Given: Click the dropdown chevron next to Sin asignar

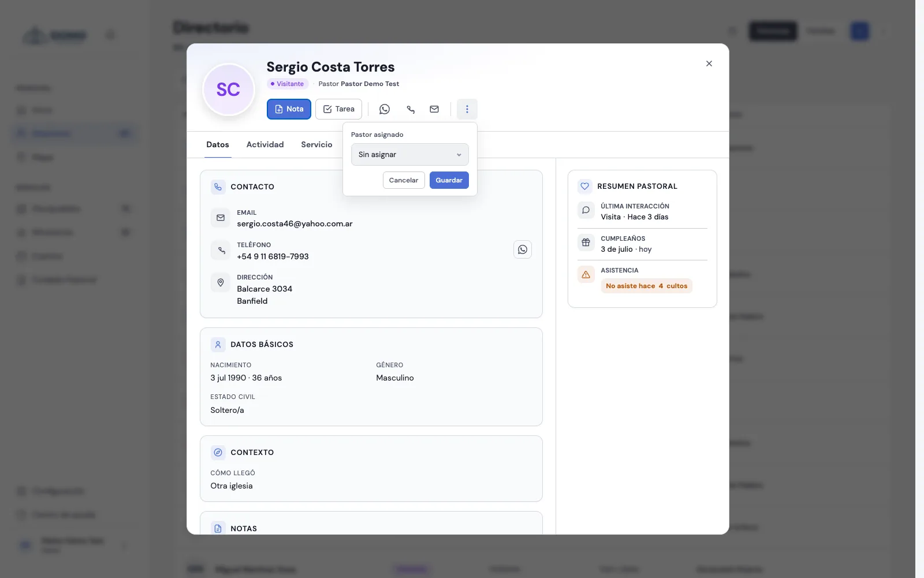Looking at the screenshot, I should point(459,155).
